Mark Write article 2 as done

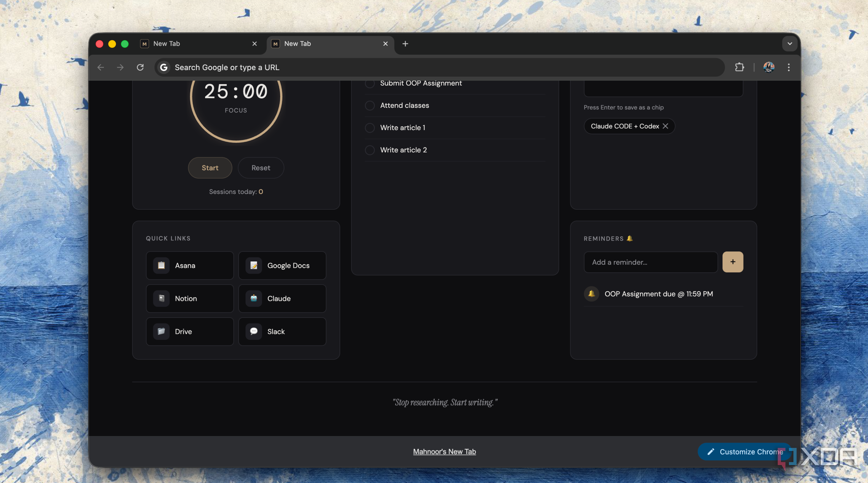[370, 150]
